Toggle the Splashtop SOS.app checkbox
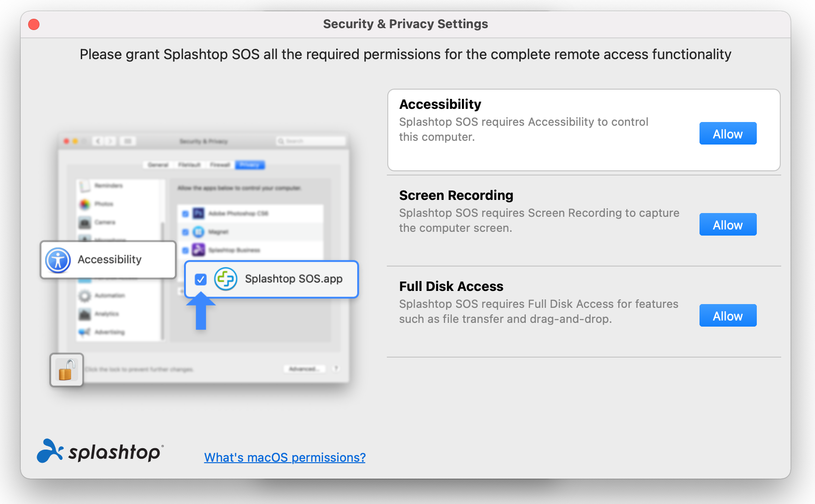 (201, 280)
